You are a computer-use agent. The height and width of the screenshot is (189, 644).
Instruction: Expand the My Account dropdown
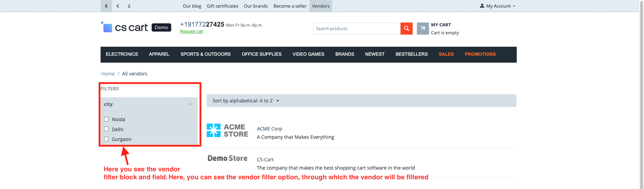tap(498, 6)
